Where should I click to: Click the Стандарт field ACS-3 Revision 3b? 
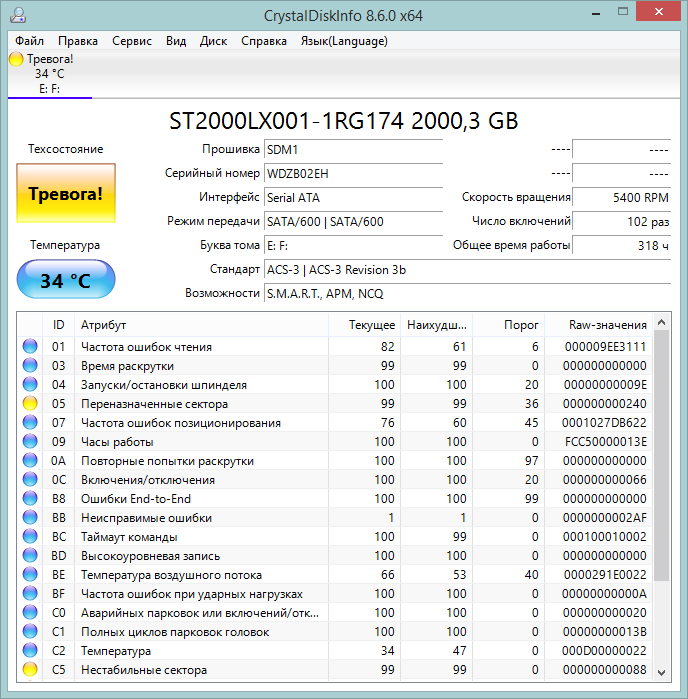467,270
